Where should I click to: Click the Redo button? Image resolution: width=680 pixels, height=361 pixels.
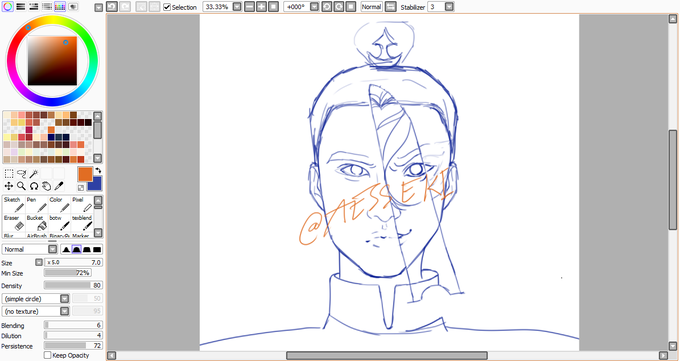[x=125, y=7]
